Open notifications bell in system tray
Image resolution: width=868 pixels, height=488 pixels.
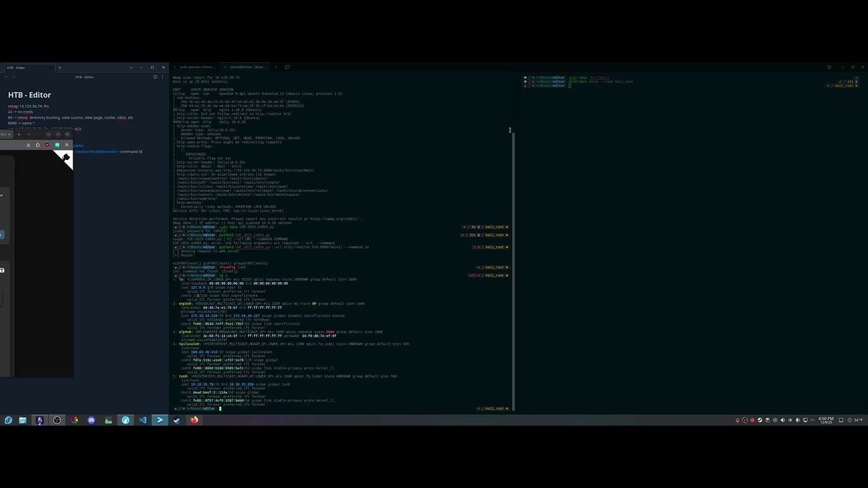coord(737,420)
